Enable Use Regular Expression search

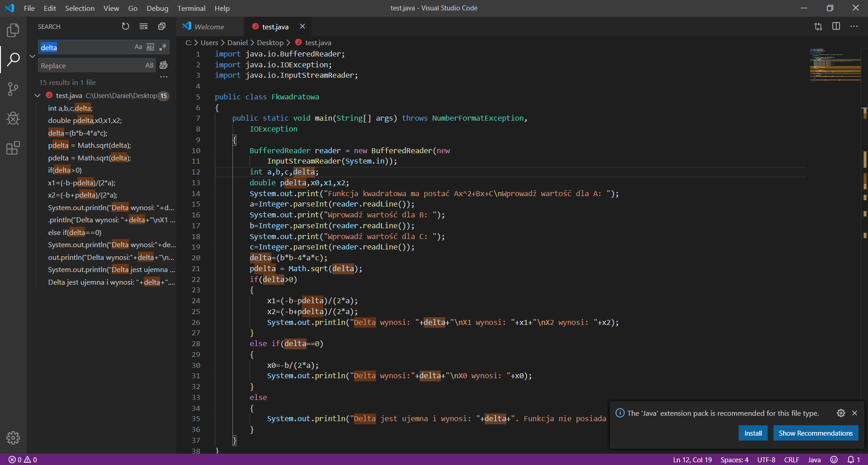(x=163, y=47)
